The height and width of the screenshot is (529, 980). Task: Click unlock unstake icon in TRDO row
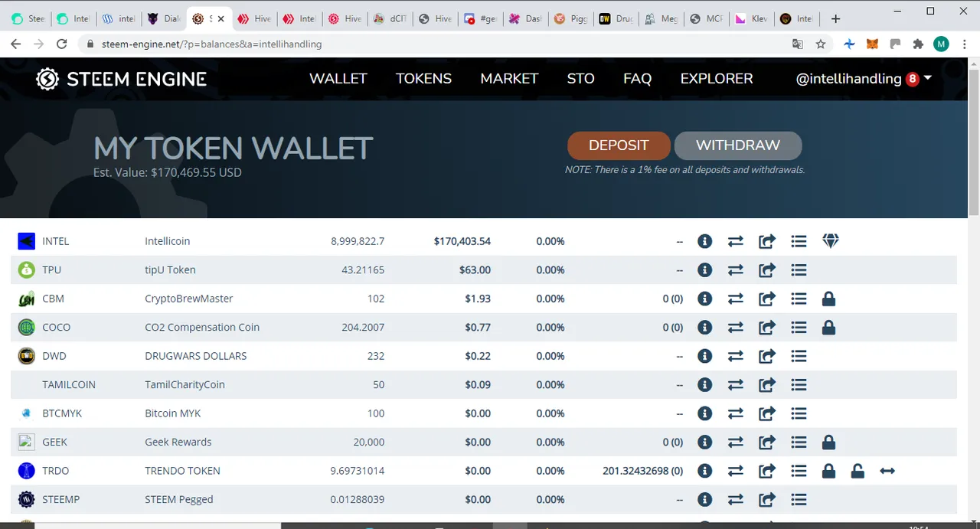[857, 471]
